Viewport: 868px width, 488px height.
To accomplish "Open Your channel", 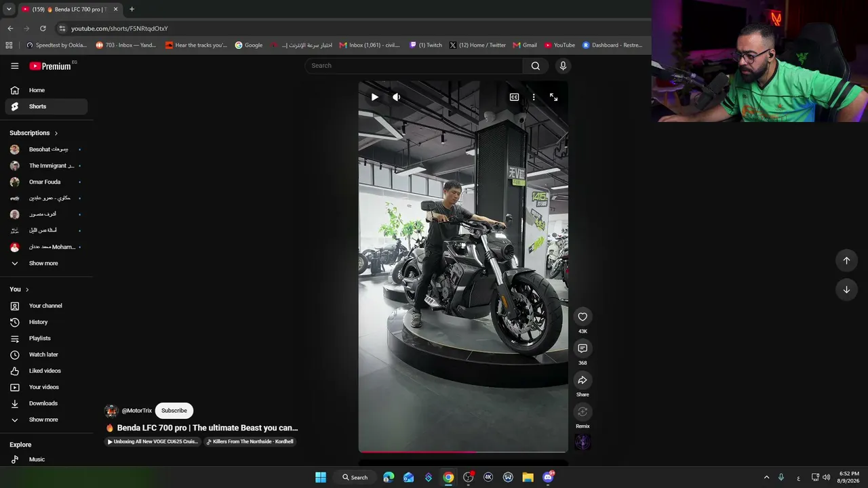I will [46, 306].
